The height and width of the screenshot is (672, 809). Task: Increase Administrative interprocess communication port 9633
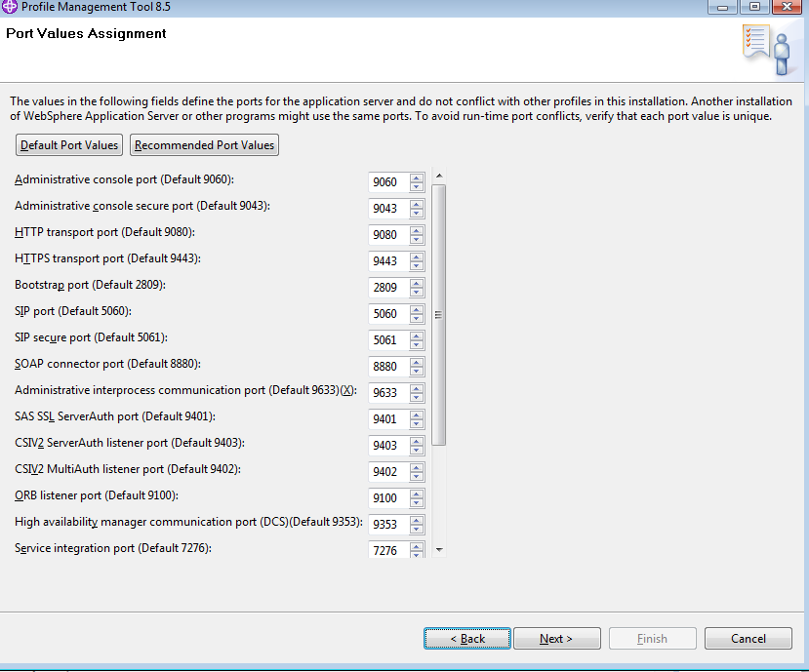click(x=417, y=388)
